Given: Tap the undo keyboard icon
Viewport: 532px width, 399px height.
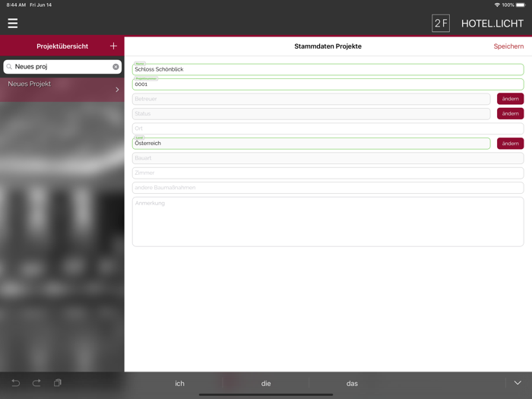Looking at the screenshot, I should [x=16, y=383].
